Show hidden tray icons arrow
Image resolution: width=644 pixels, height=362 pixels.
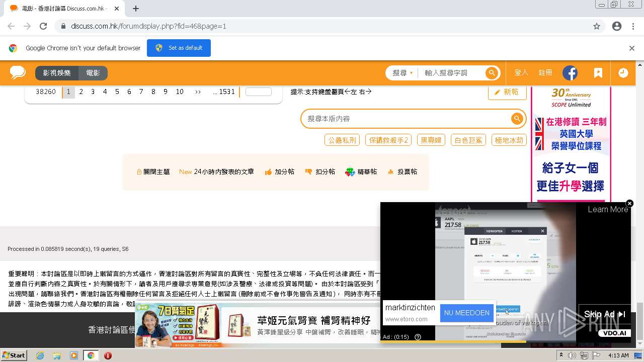tap(561, 355)
